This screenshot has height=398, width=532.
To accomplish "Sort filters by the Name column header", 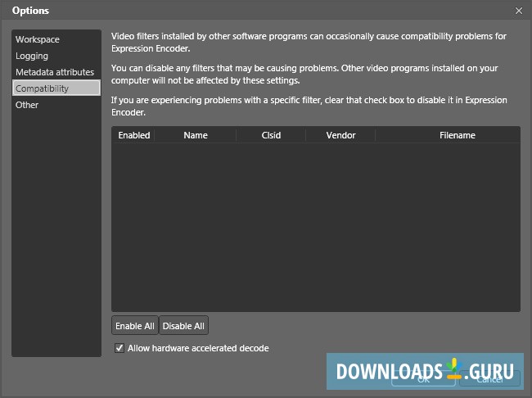I will click(196, 135).
